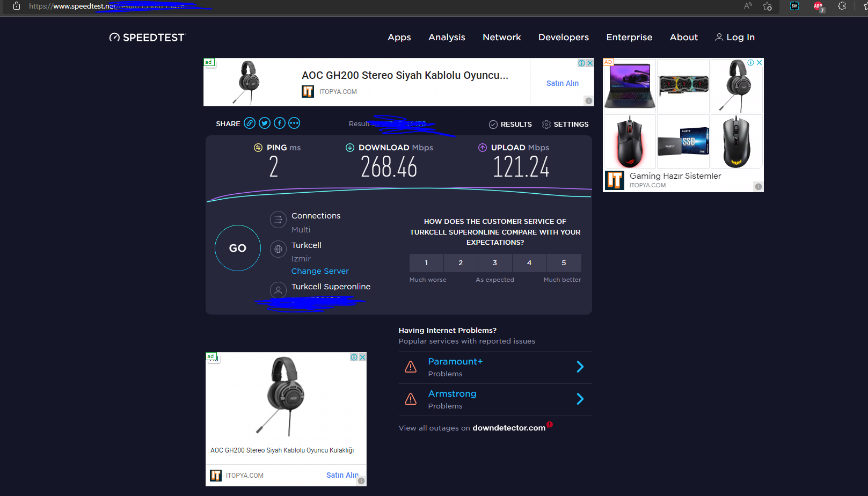This screenshot has height=496, width=868.
Task: Copy the result link via share link icon
Action: 250,123
